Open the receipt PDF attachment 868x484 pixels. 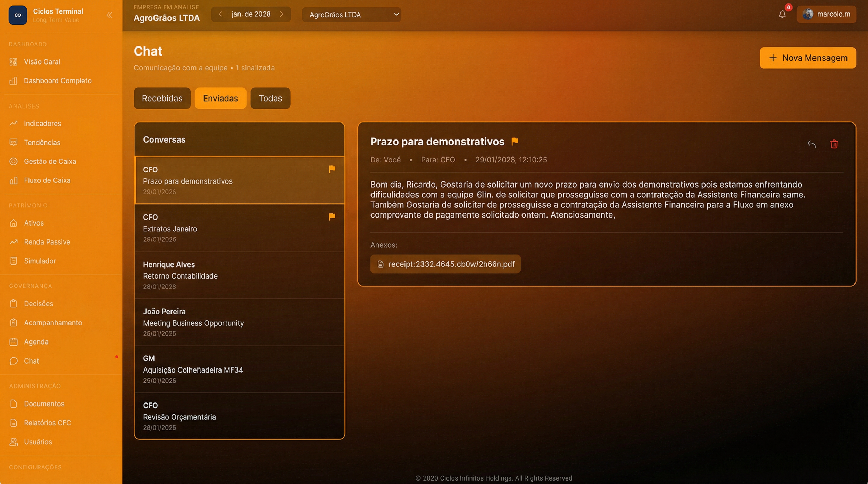point(445,264)
